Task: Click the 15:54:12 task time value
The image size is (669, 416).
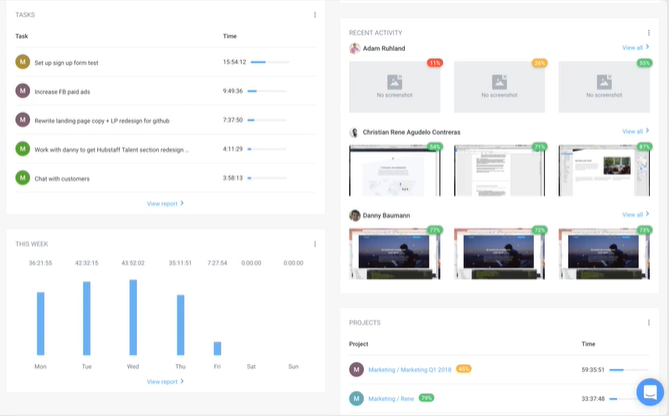Action: coord(234,62)
